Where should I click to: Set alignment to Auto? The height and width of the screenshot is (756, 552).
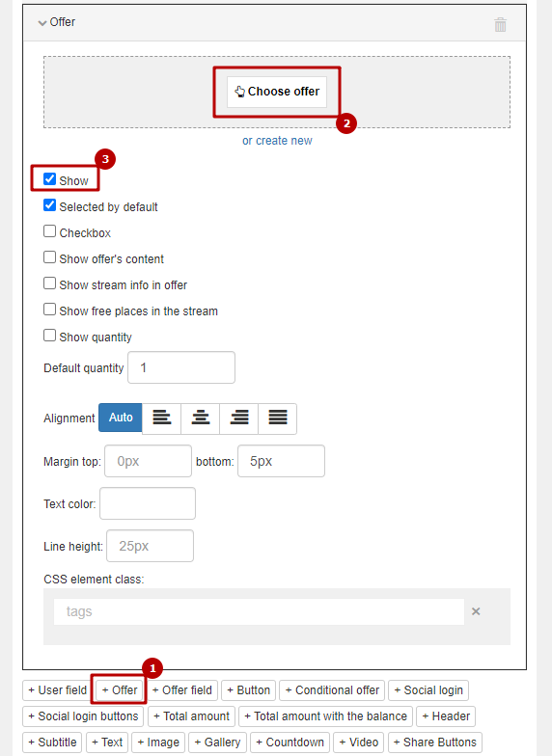(x=121, y=418)
